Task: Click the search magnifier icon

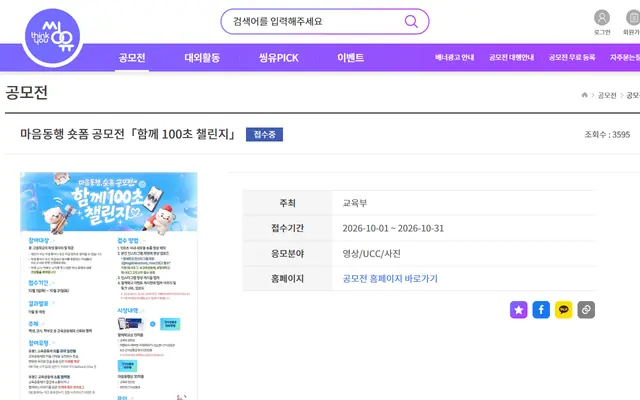Action: [411, 21]
